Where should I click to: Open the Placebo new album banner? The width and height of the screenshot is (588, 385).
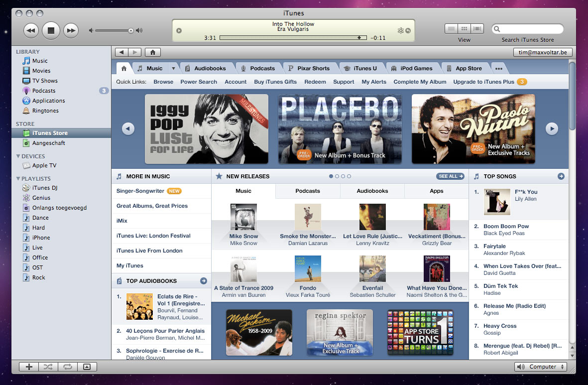(x=340, y=128)
